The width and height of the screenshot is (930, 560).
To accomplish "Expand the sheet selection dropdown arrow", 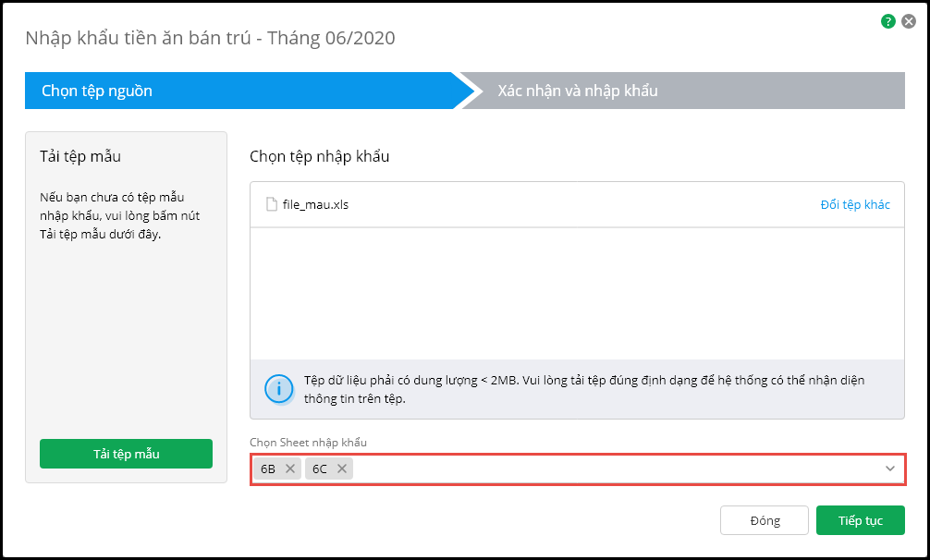I will click(x=890, y=469).
